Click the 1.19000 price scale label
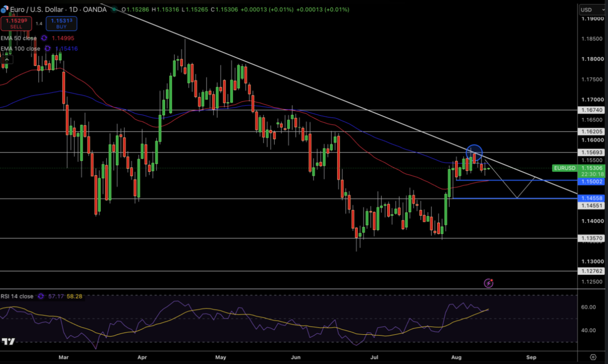The width and height of the screenshot is (608, 364). pos(593,18)
